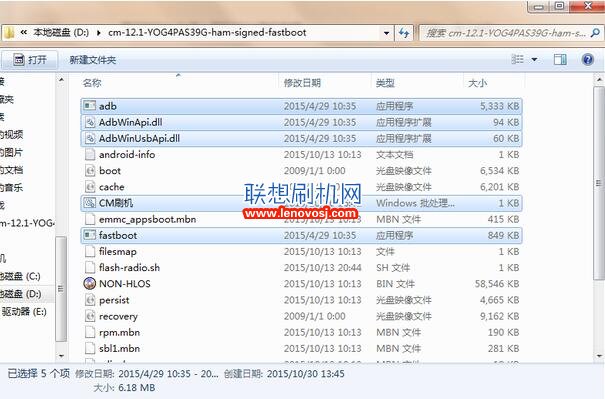Viewport: 605px width, 399px height.
Task: Select the adb application file icon
Action: click(90, 106)
